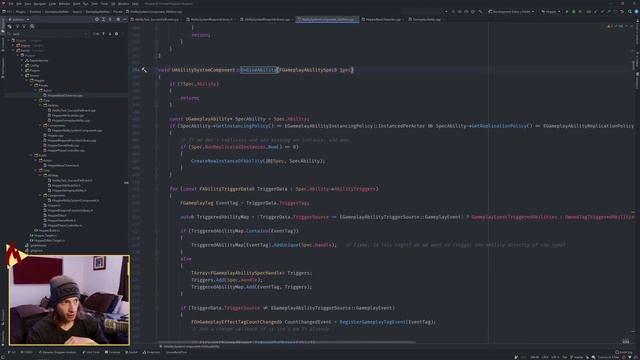Open the Navigate menu
640x360 pixels.
pos(40,4)
